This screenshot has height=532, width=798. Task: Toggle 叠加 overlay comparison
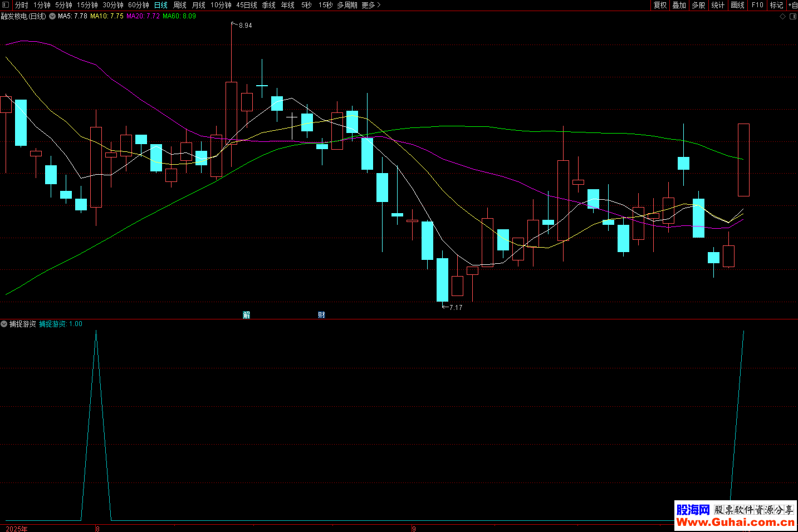[679, 5]
